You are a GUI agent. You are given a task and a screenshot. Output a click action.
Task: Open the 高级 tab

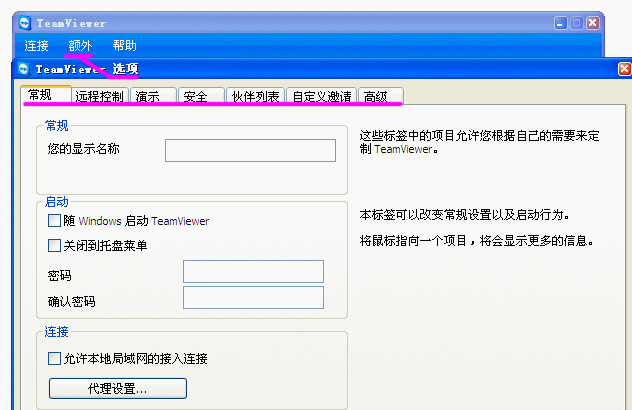tap(381, 96)
